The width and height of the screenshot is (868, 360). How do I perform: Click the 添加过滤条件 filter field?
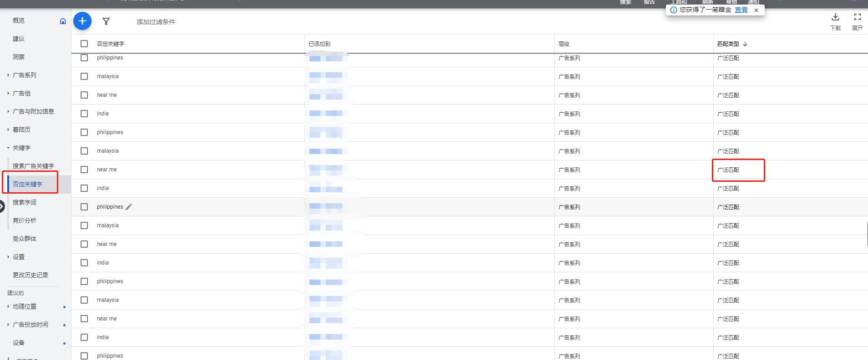point(156,22)
